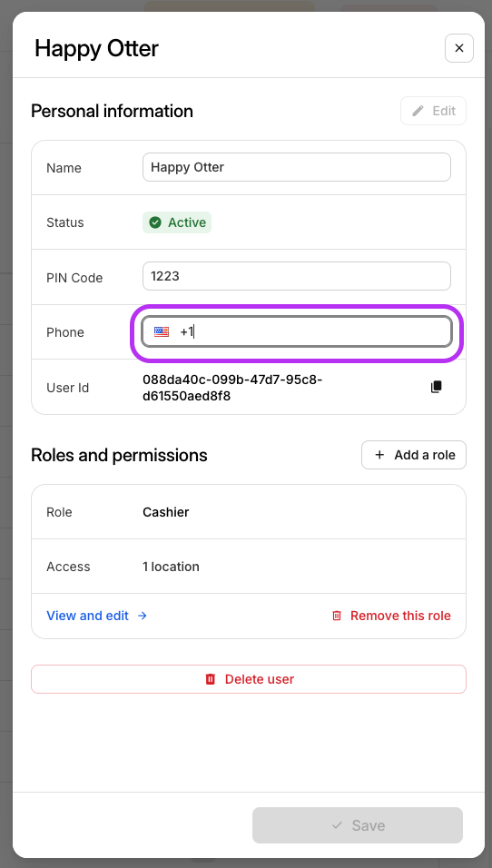
Task: Click the Add a role button
Action: click(x=414, y=455)
